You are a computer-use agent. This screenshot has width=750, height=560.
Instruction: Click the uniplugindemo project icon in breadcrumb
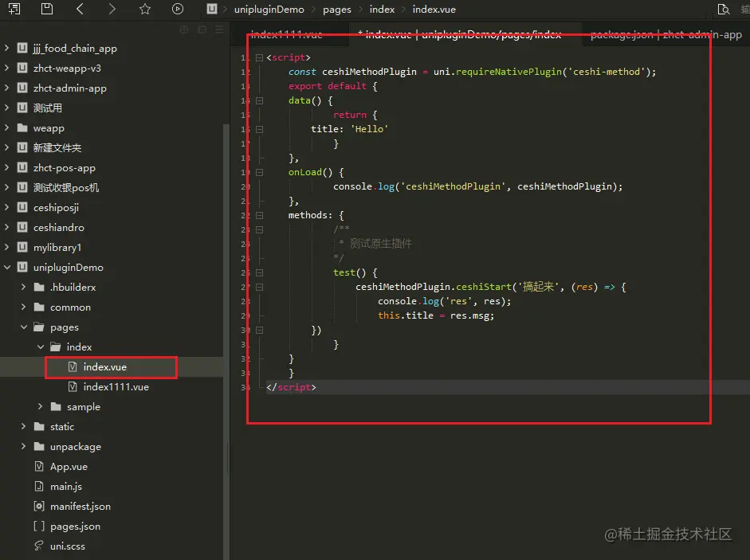[212, 9]
